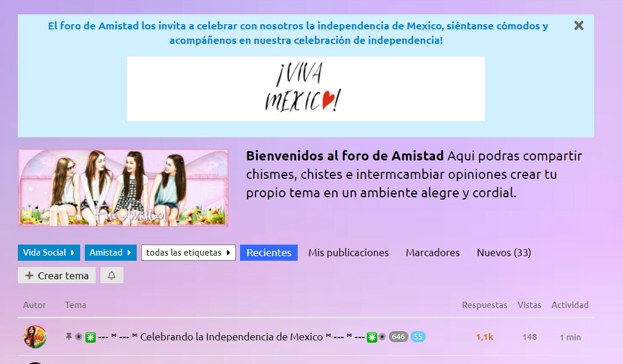Viewport: 623px width, 364px height.
Task: Click the 'Bienvenidos al foro de Amistad' heading
Action: tap(345, 156)
